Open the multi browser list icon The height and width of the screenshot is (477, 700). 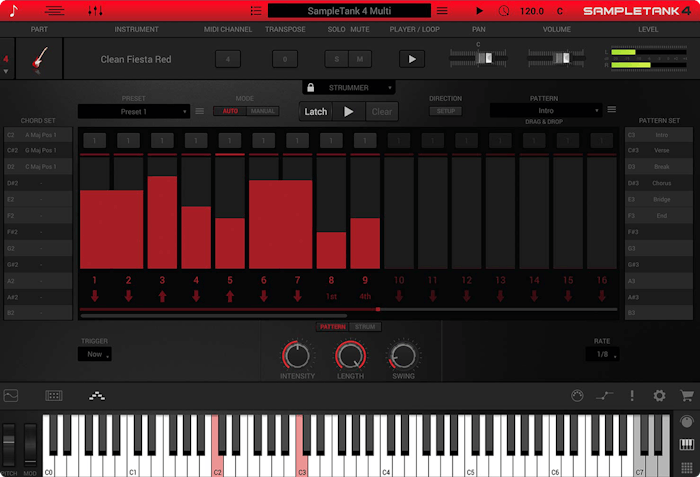coord(256,10)
